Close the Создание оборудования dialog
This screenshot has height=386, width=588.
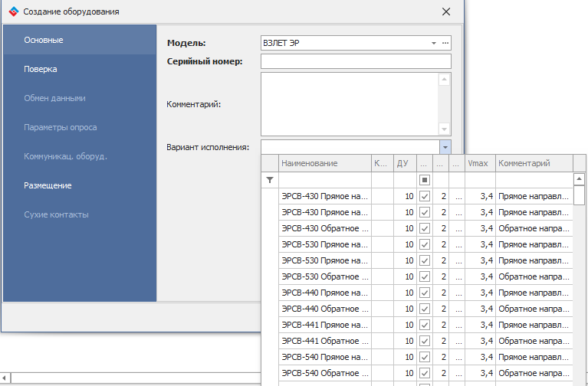click(x=446, y=11)
